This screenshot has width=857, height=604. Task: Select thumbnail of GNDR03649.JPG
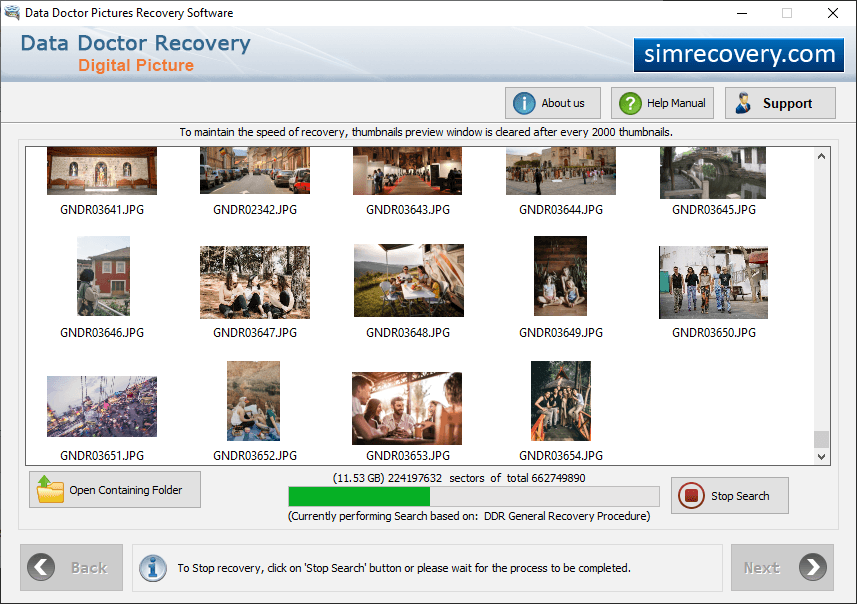point(560,276)
